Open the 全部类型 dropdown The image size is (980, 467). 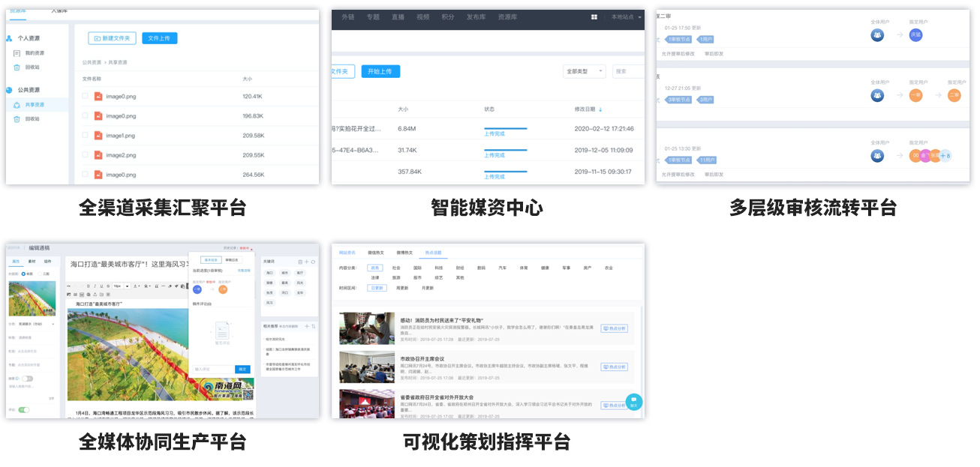(x=584, y=71)
